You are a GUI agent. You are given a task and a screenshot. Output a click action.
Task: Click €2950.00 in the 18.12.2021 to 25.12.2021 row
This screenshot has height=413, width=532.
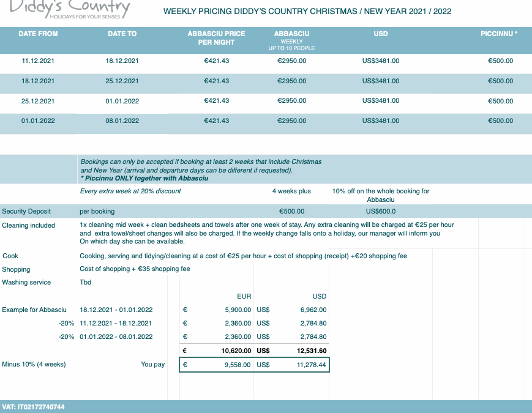(292, 81)
